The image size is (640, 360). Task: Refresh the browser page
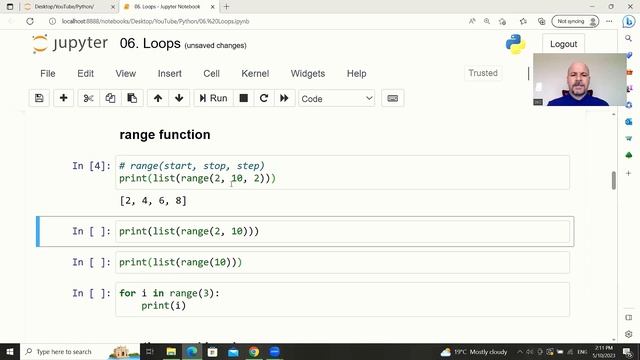pos(30,21)
